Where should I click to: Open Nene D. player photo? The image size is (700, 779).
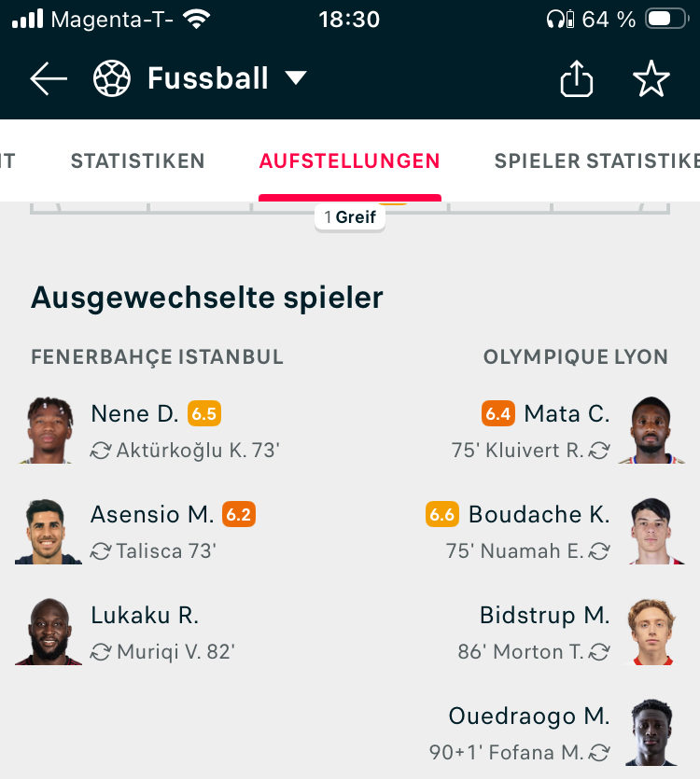click(49, 430)
